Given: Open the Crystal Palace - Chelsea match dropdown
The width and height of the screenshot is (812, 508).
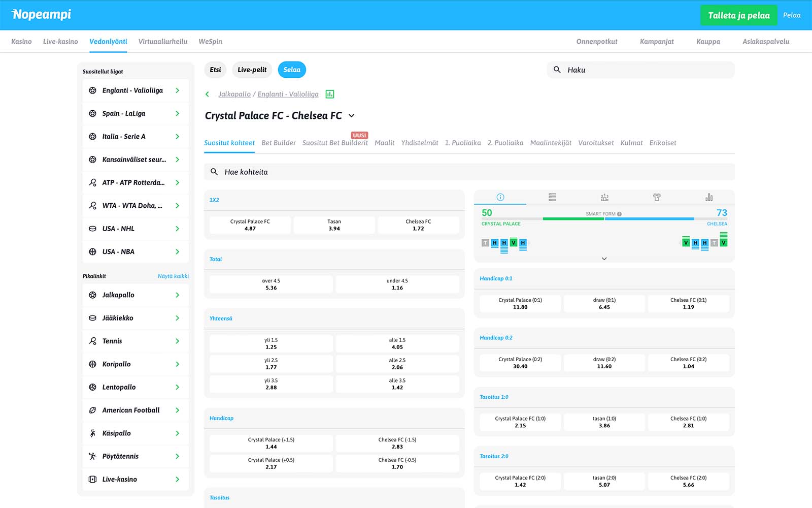Looking at the screenshot, I should click(351, 116).
